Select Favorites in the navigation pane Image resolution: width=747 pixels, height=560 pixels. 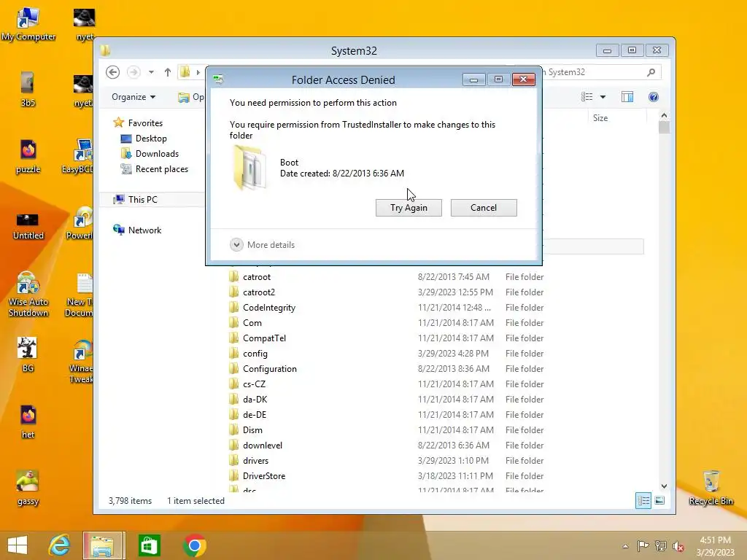(138, 122)
